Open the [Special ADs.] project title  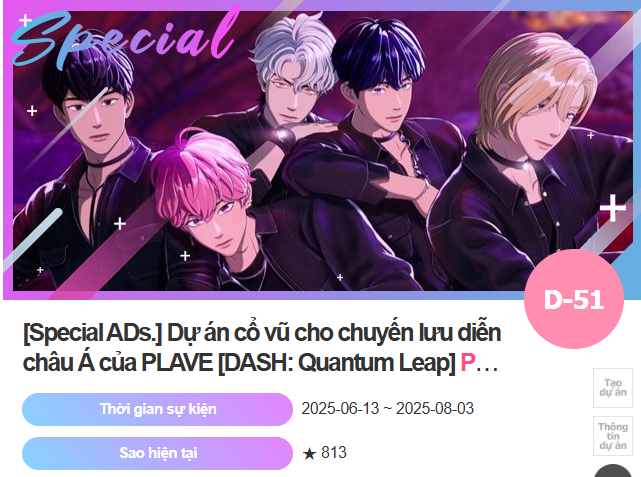(262, 347)
